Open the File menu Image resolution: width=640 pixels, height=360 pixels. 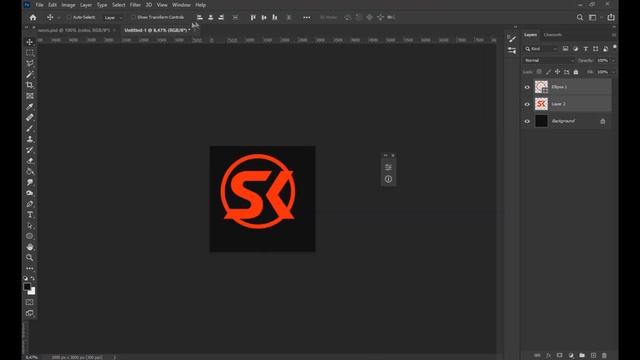40,5
